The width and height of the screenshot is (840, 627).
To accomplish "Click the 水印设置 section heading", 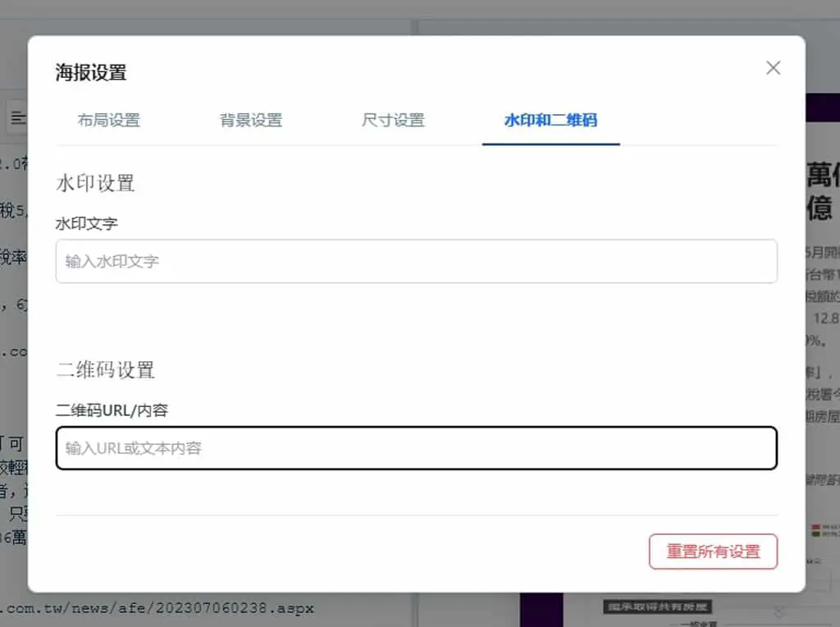I will (x=95, y=183).
